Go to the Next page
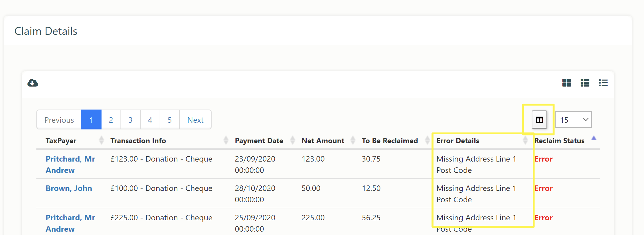The image size is (644, 235). 195,120
